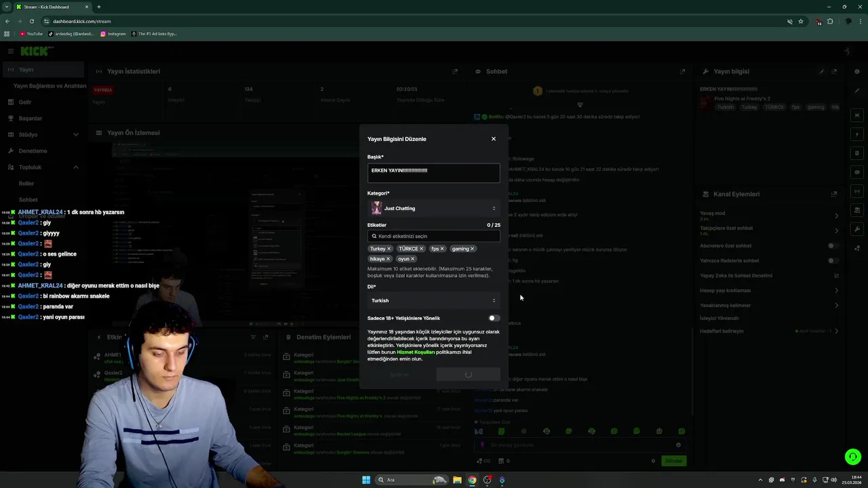Expand Hedefleri belirleyin option
The height and width of the screenshot is (488, 868).
(836, 331)
